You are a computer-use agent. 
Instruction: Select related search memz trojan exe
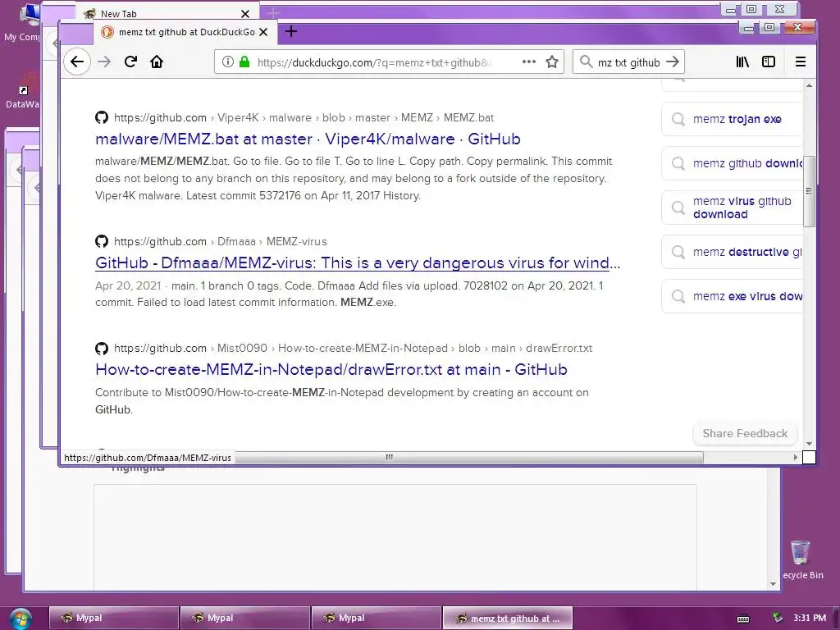pos(732,119)
